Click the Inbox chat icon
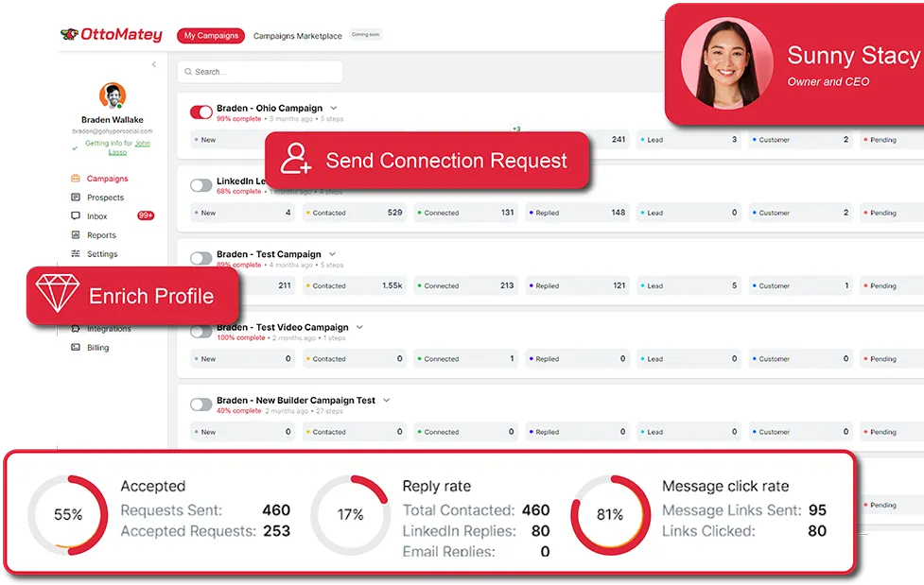 pos(76,215)
